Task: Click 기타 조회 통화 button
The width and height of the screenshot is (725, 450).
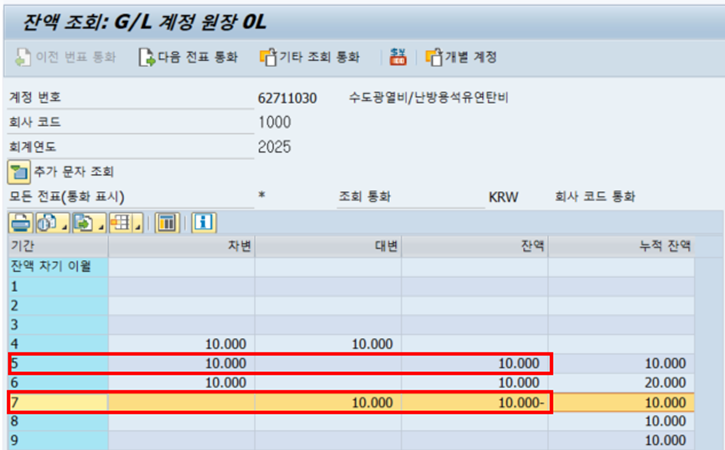Action: [310, 57]
